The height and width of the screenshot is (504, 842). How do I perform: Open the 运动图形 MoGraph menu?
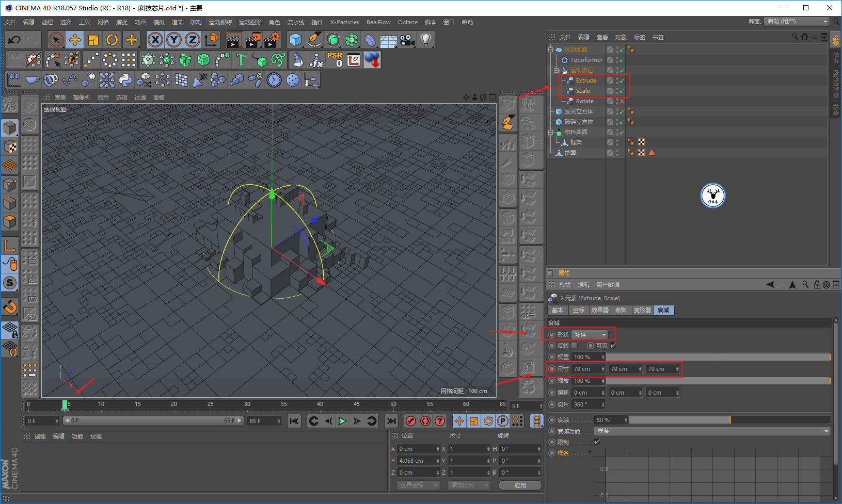(x=250, y=22)
